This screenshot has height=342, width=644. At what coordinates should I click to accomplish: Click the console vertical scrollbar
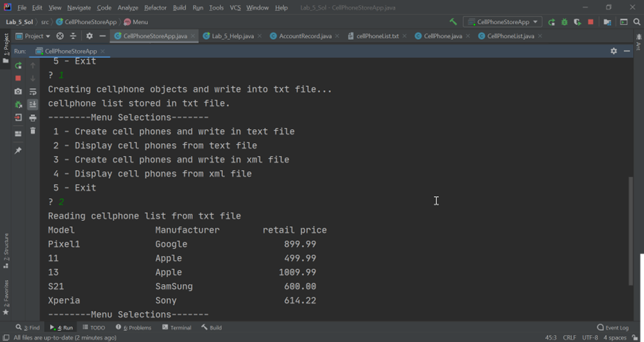coord(630,231)
